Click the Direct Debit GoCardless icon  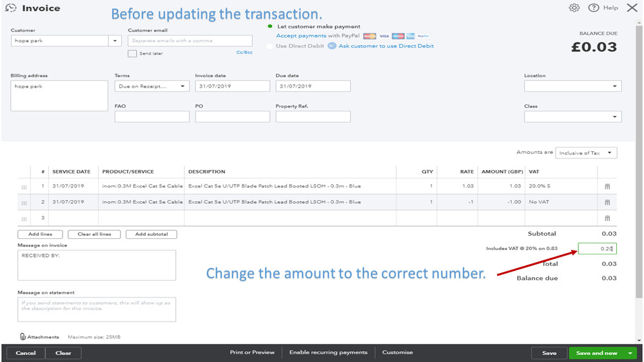(332, 46)
